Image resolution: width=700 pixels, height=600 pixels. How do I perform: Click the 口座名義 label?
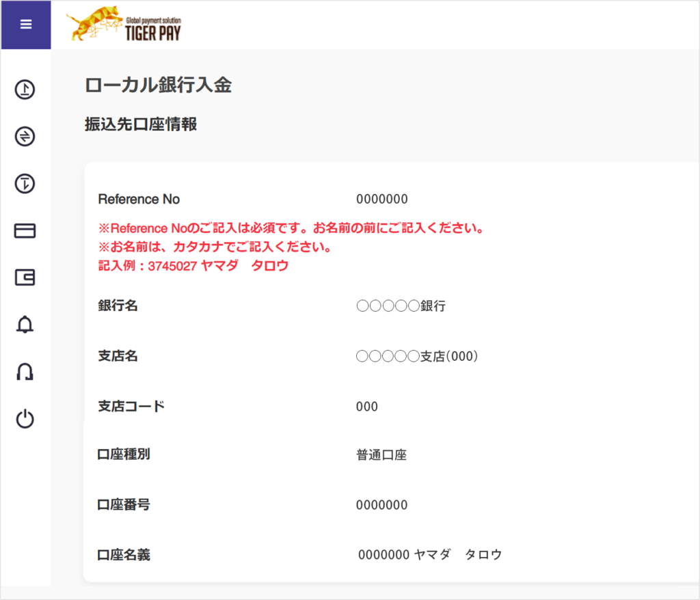tap(124, 555)
